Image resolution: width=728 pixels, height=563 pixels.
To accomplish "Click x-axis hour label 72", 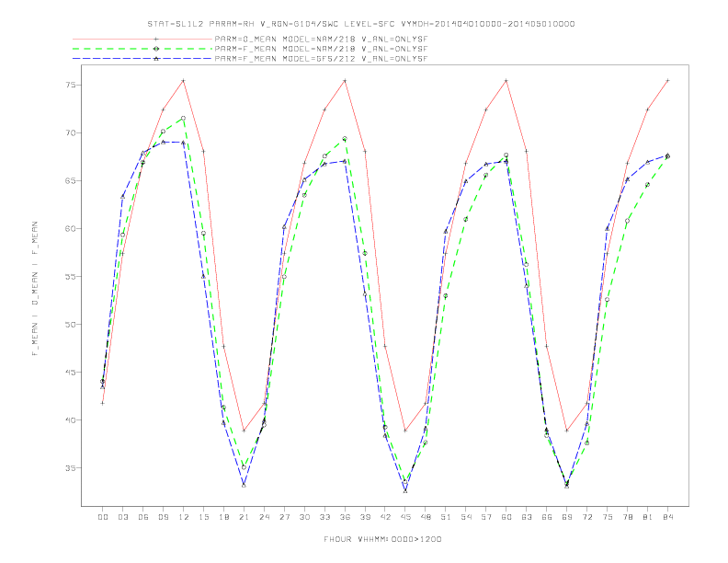I will click(587, 517).
